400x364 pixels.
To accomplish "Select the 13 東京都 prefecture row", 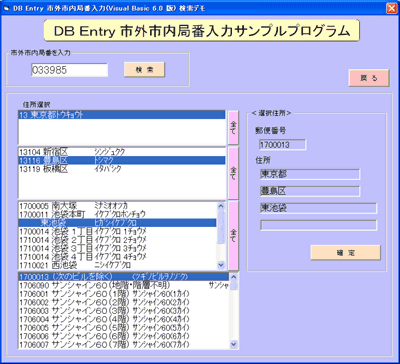I will coord(122,115).
